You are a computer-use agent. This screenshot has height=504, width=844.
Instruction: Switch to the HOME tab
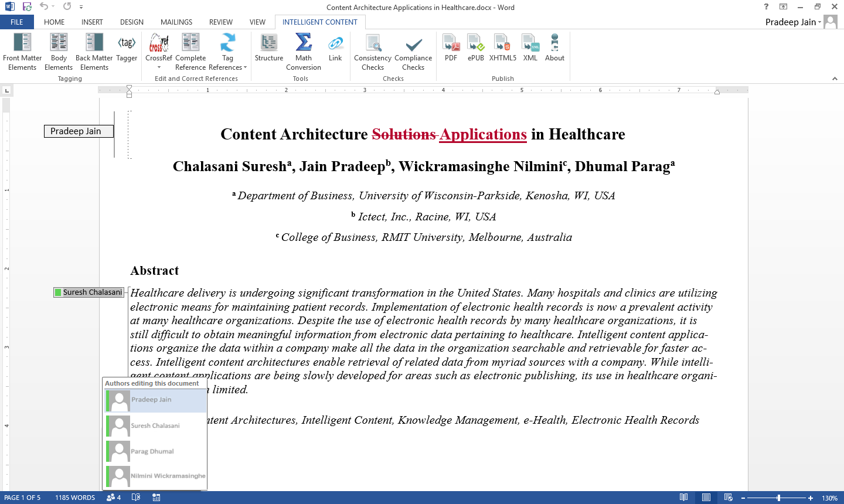55,22
